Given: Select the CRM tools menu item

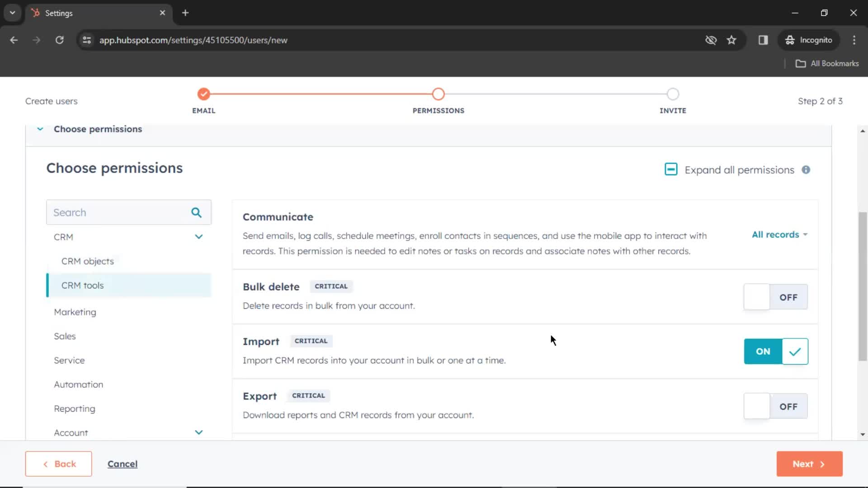Looking at the screenshot, I should [x=83, y=286].
